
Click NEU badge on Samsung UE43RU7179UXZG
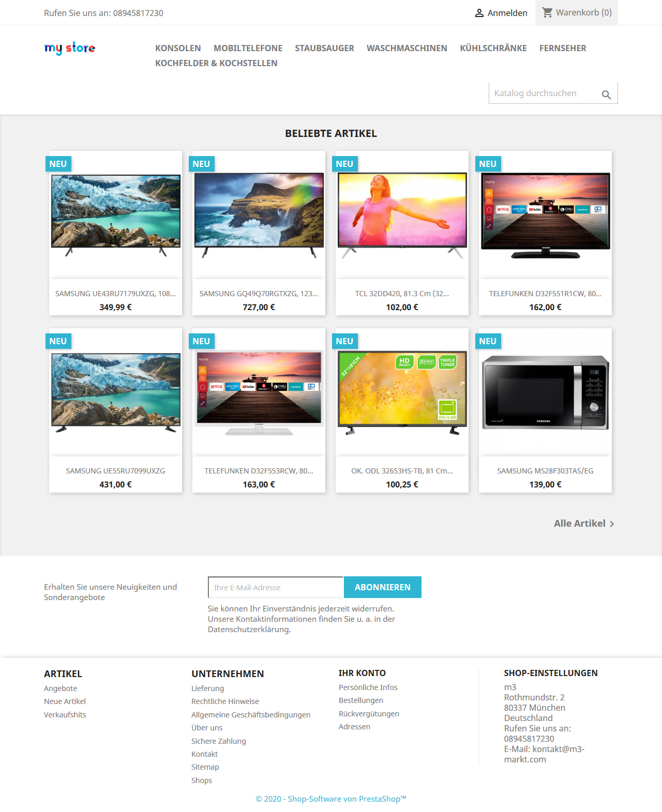tap(58, 164)
